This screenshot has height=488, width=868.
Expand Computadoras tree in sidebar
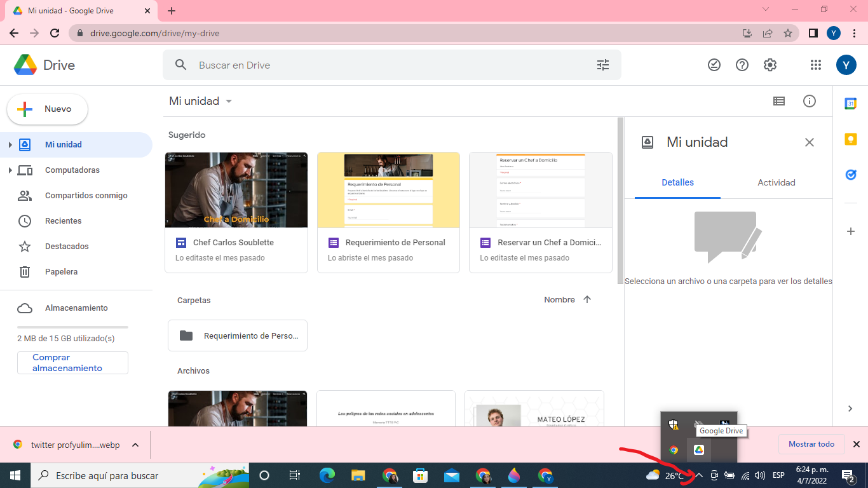point(10,170)
